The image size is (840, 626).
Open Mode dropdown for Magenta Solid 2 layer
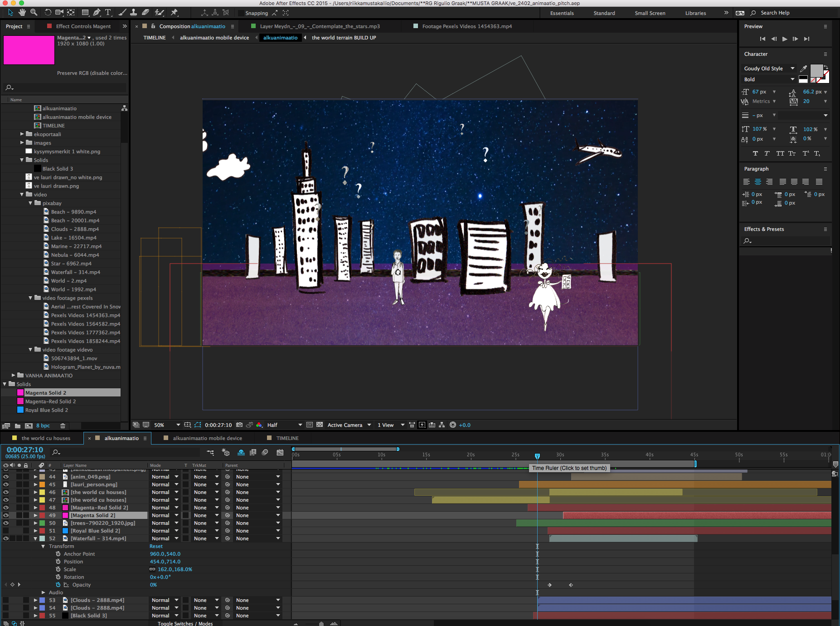coord(165,515)
